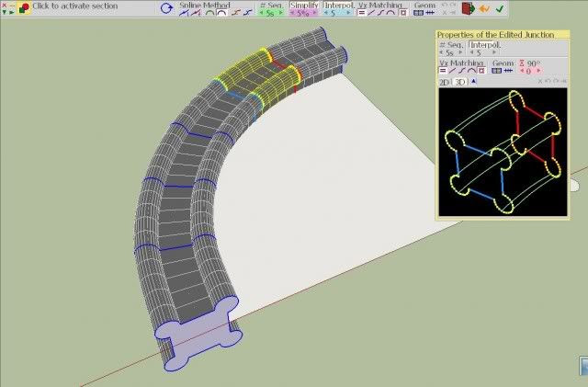Choose the green arc Spline Method
588x387 pixels.
[x=209, y=13]
